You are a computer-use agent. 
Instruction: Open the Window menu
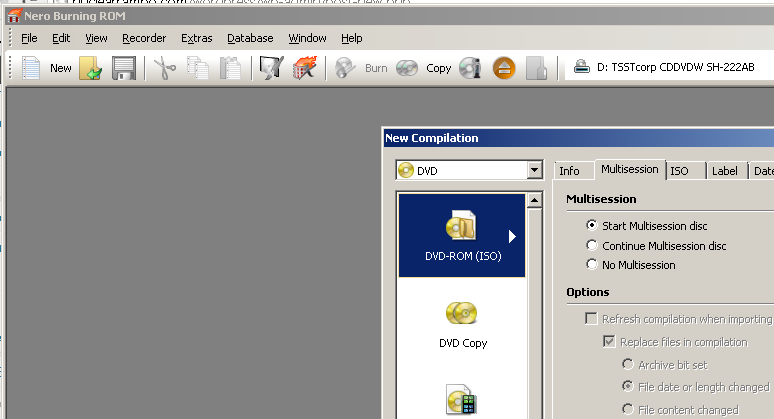[x=307, y=38]
